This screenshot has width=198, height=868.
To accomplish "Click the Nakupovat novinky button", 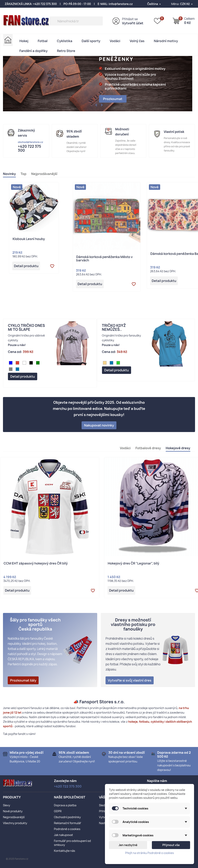I will (x=99, y=425).
